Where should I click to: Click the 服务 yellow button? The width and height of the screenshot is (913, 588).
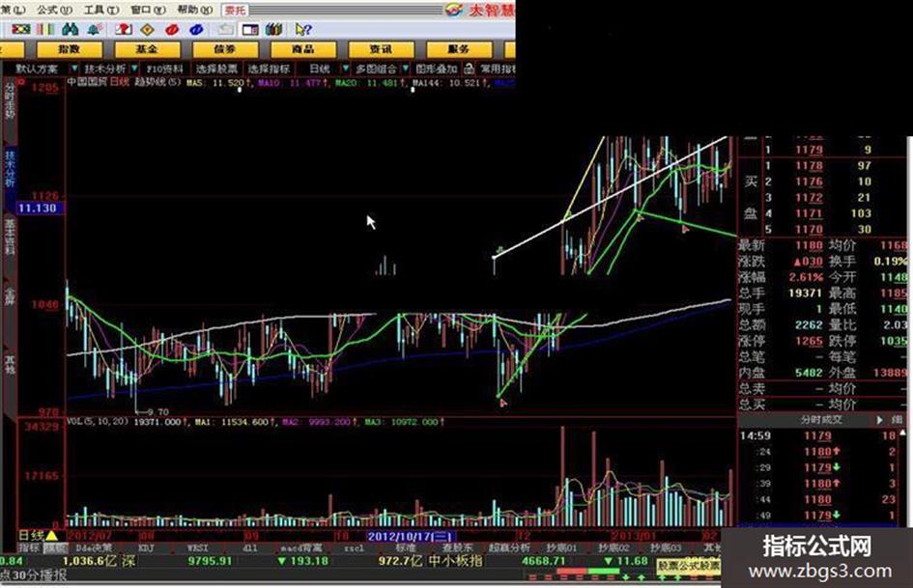pos(459,49)
